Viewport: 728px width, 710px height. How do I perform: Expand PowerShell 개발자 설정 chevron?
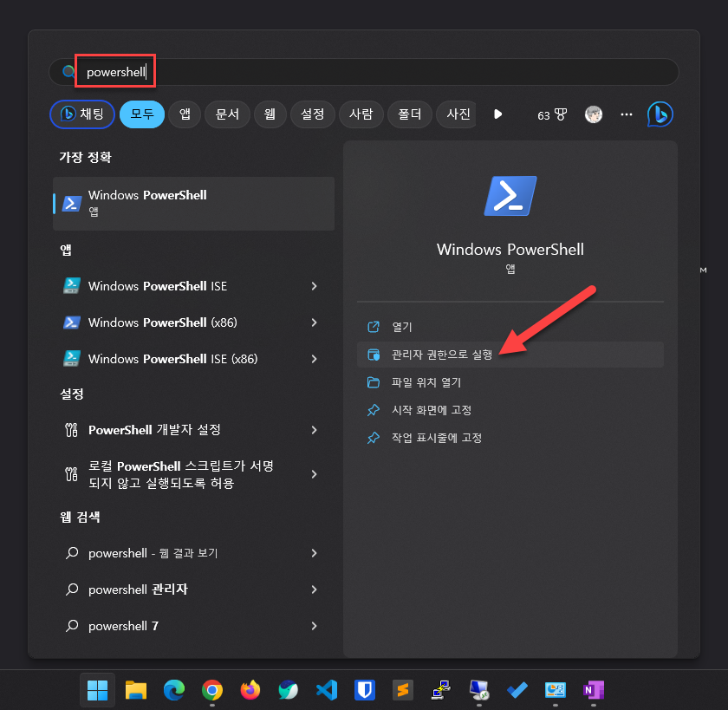tap(315, 430)
